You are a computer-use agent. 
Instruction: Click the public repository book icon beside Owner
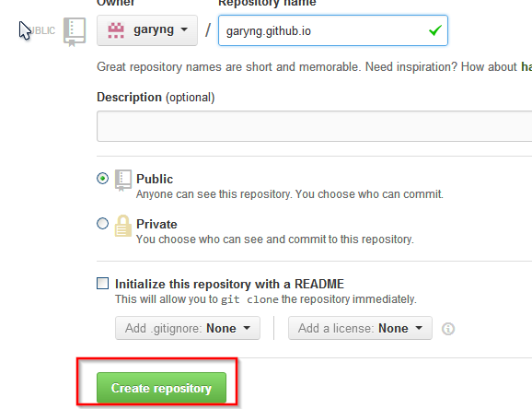(75, 32)
